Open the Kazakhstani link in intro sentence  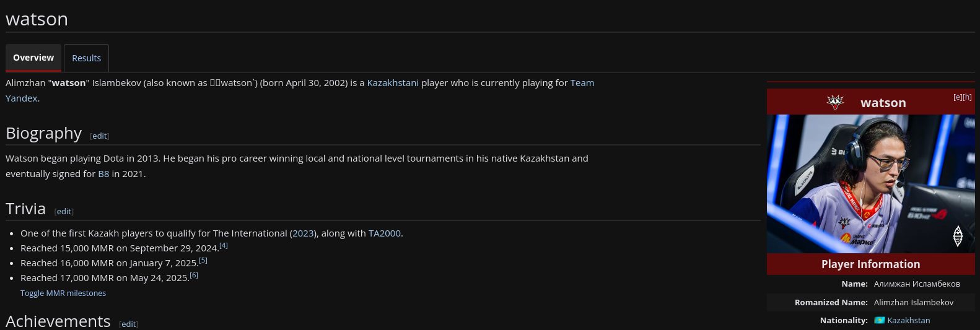tap(393, 83)
